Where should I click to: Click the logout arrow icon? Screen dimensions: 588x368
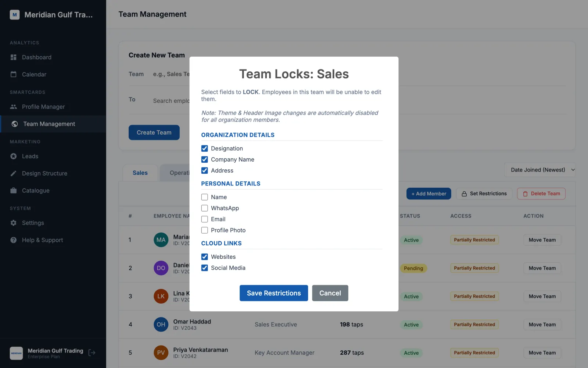coord(92,353)
